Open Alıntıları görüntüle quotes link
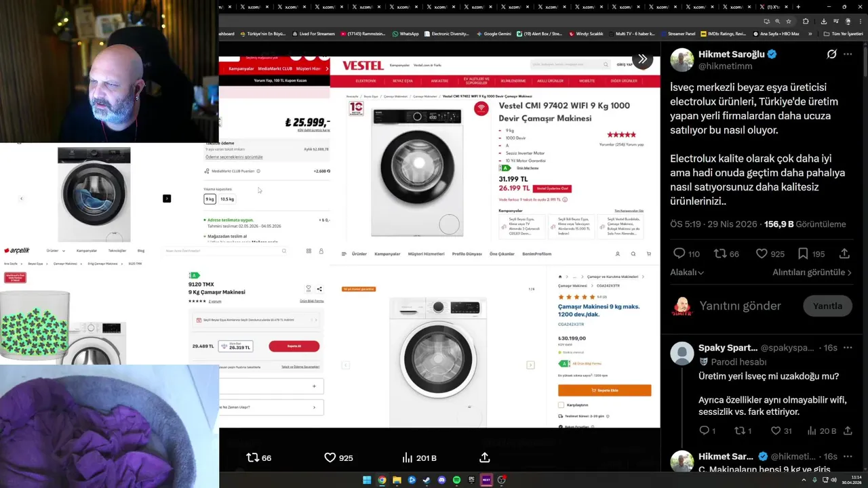The width and height of the screenshot is (868, 488). coord(812,272)
